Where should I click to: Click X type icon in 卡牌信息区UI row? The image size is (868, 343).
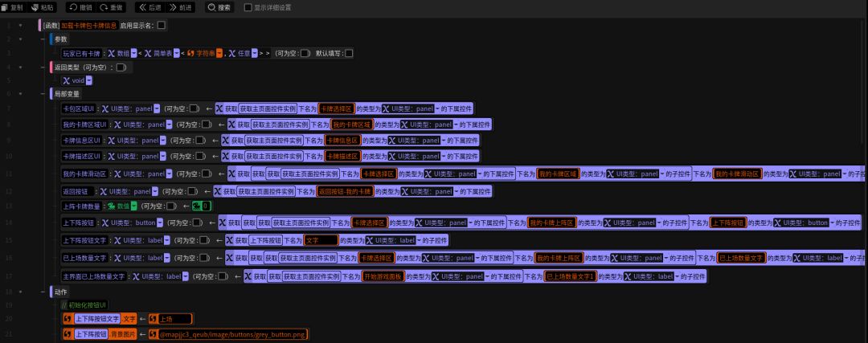click(x=111, y=141)
